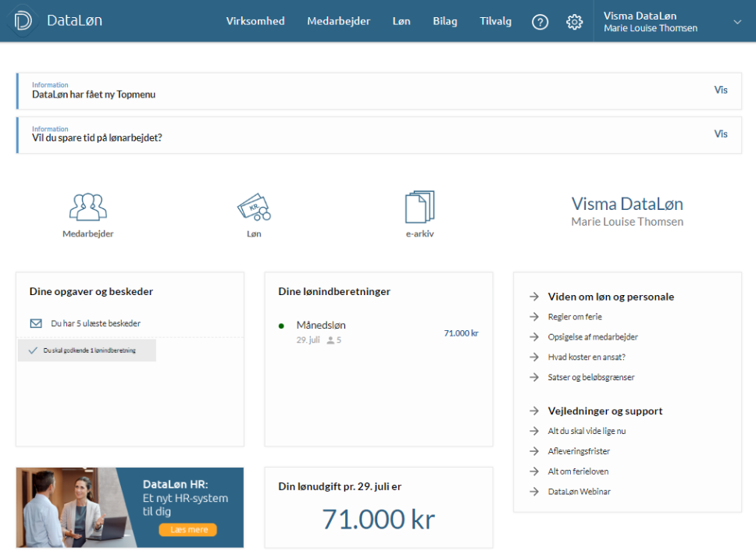Screen dimensions: 756x555
Task: Click the large 71.000 kr lønudgift figure
Action: [379, 519]
